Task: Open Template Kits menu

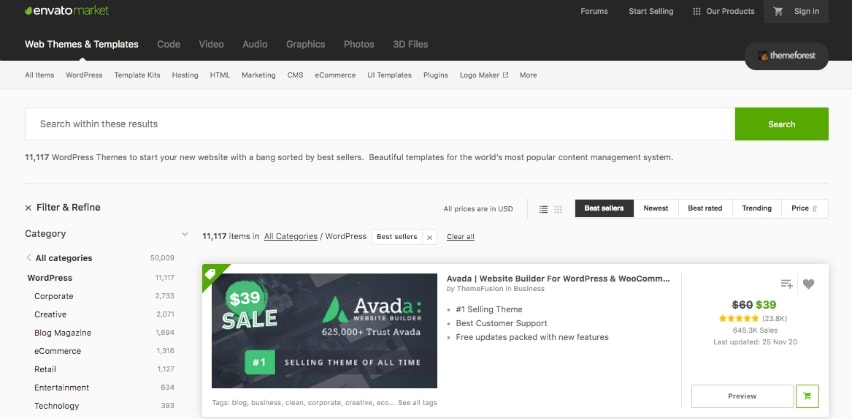Action: 137,75
